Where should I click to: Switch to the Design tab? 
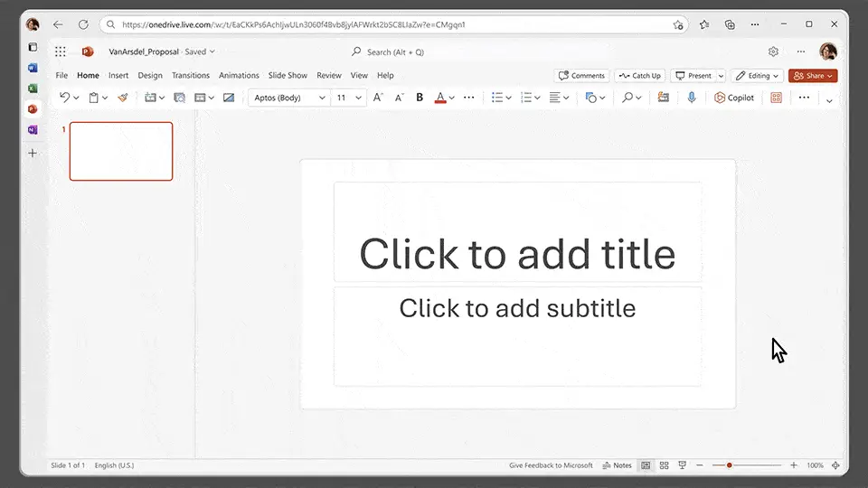coord(150,75)
